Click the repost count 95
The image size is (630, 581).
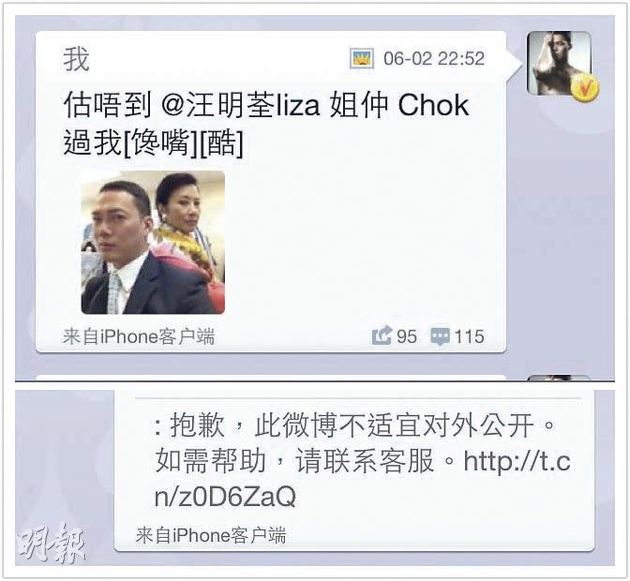point(407,336)
